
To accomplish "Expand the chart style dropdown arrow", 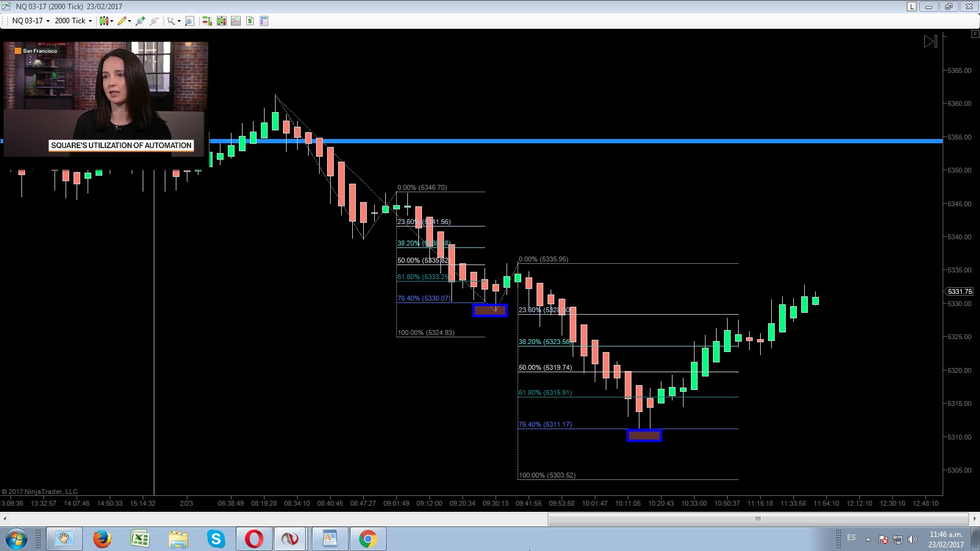I will coord(111,21).
